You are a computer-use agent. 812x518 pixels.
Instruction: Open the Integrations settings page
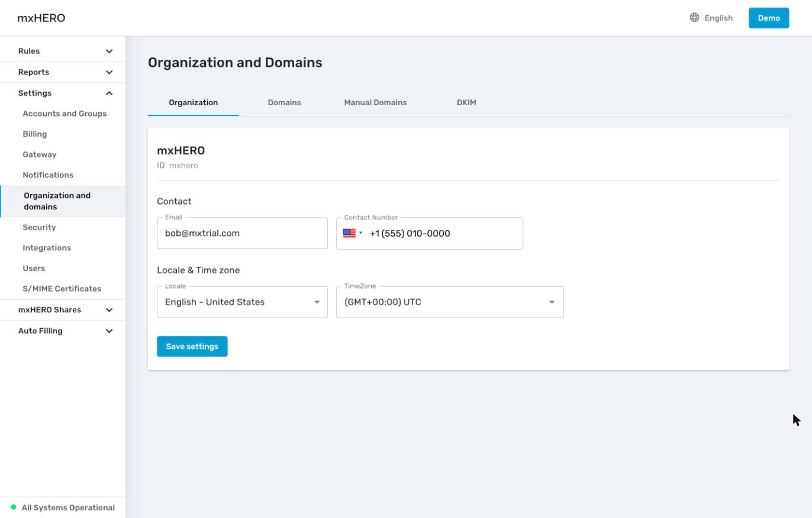47,248
